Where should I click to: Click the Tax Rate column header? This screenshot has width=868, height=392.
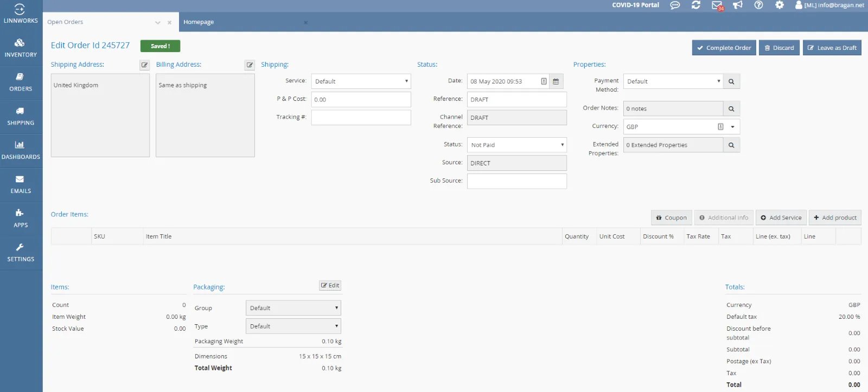(x=701, y=236)
